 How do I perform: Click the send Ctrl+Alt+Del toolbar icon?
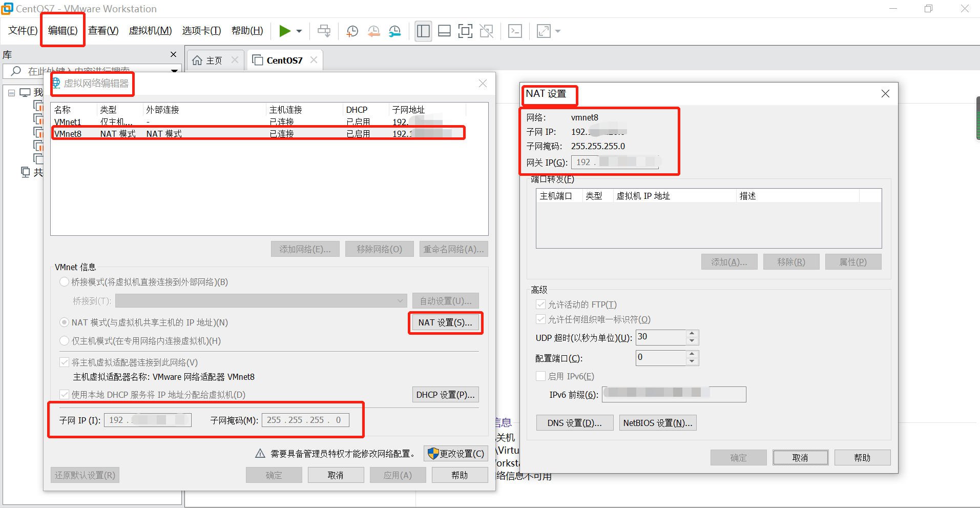click(324, 31)
